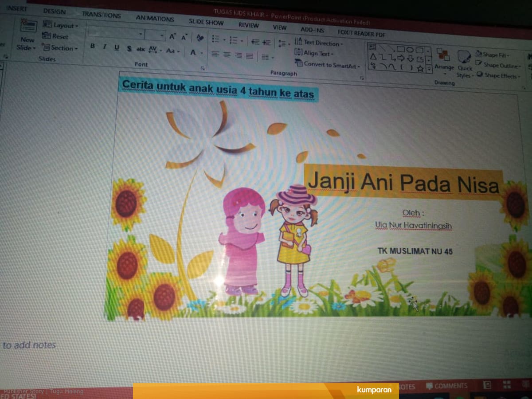Image resolution: width=532 pixels, height=399 pixels.
Task: Expand the Section dropdown
Action: [x=59, y=48]
